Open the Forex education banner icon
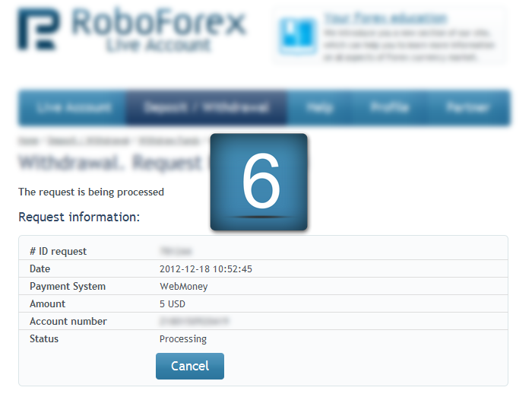The width and height of the screenshot is (532, 397). (298, 37)
